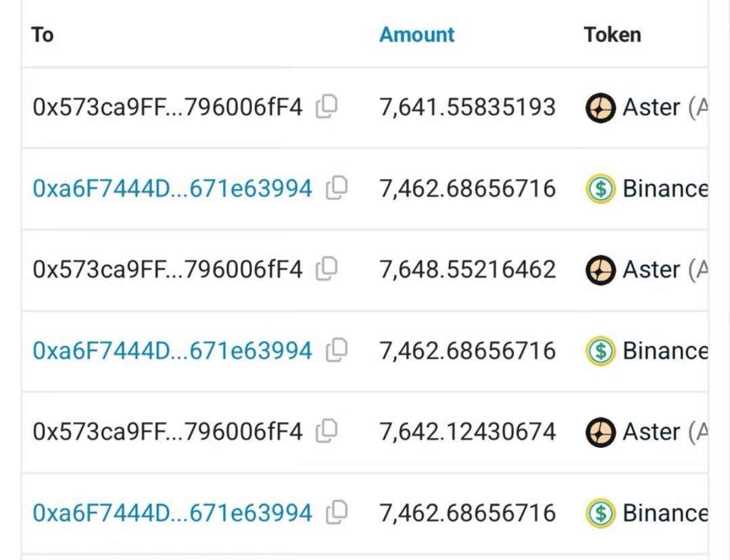Viewport: 730px width, 560px height.
Task: Copy address beside amount 7,648.55216462
Action: tap(327, 269)
